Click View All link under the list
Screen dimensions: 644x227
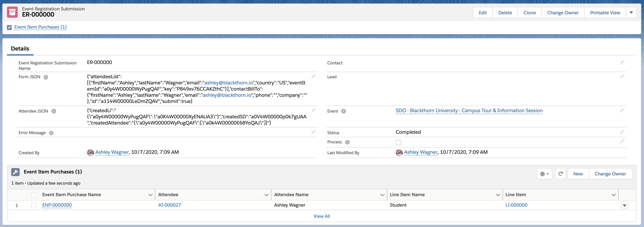[x=322, y=216]
